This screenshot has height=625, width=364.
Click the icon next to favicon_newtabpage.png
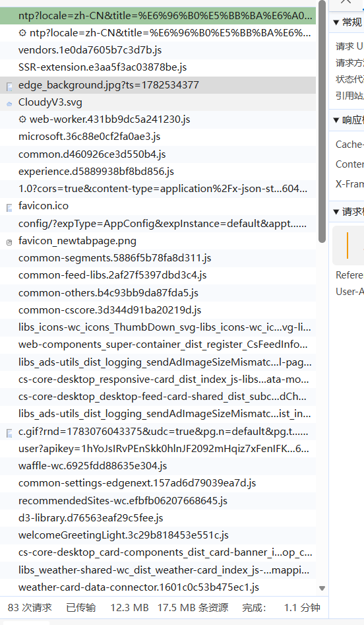pos(9,242)
